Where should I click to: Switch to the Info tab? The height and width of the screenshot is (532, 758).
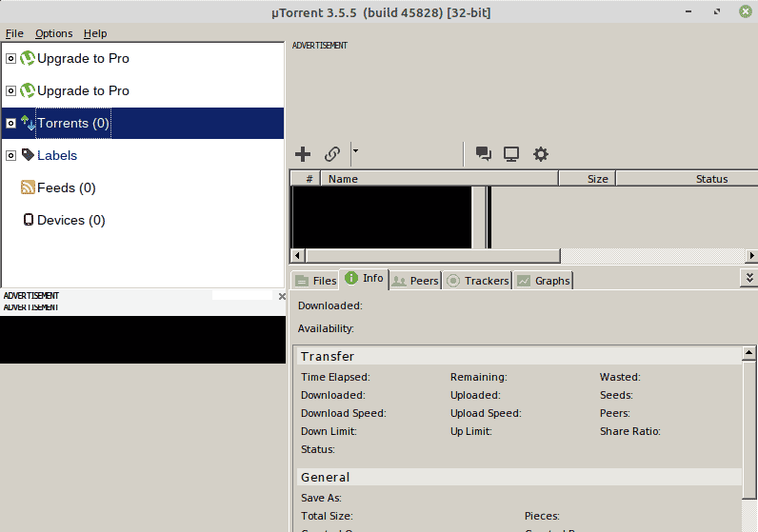pyautogui.click(x=364, y=279)
